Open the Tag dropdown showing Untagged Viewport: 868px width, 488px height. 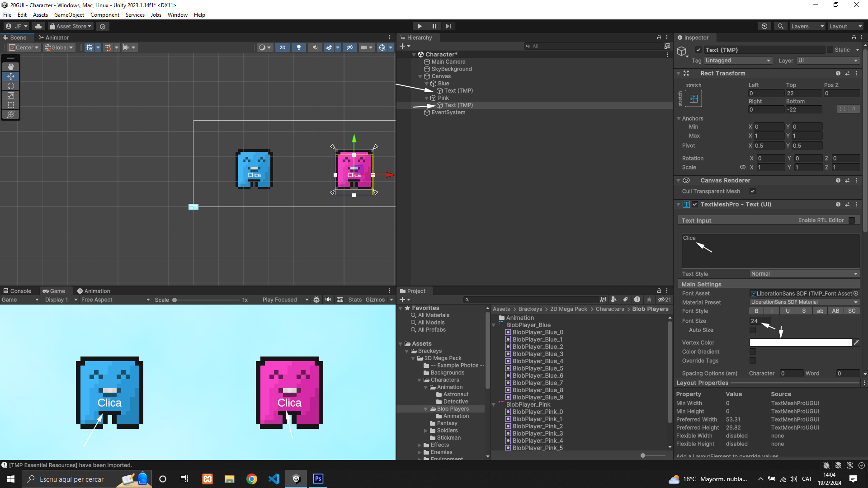pos(737,61)
